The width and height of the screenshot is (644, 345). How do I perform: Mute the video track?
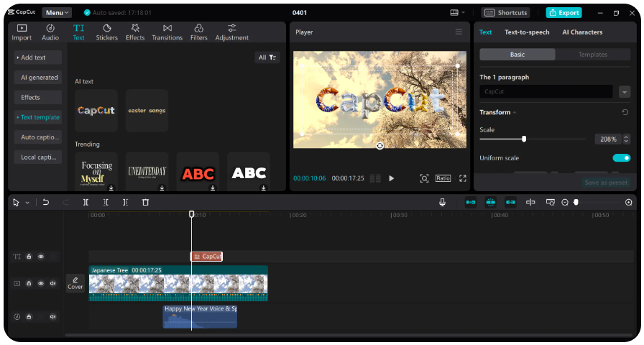[x=52, y=283]
